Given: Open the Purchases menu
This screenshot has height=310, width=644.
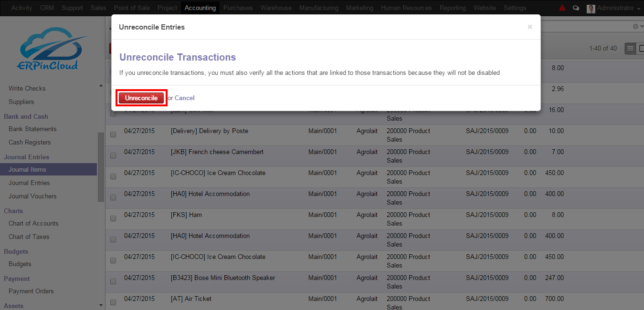Looking at the screenshot, I should tap(238, 8).
